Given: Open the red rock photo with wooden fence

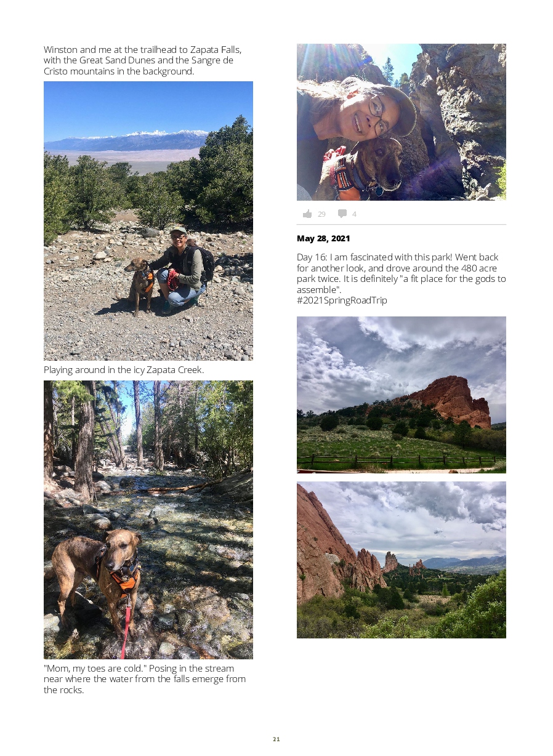Looking at the screenshot, I should [402, 395].
